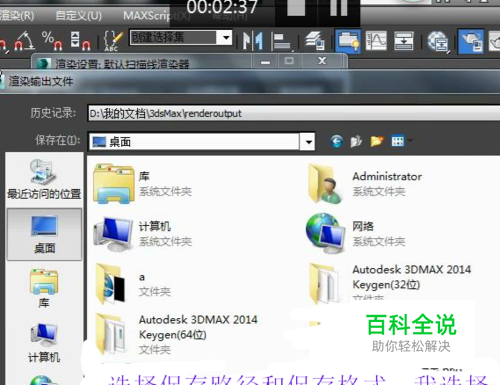This screenshot has height=385, width=500.
Task: Open the 渲染(R) menu
Action: (x=17, y=16)
